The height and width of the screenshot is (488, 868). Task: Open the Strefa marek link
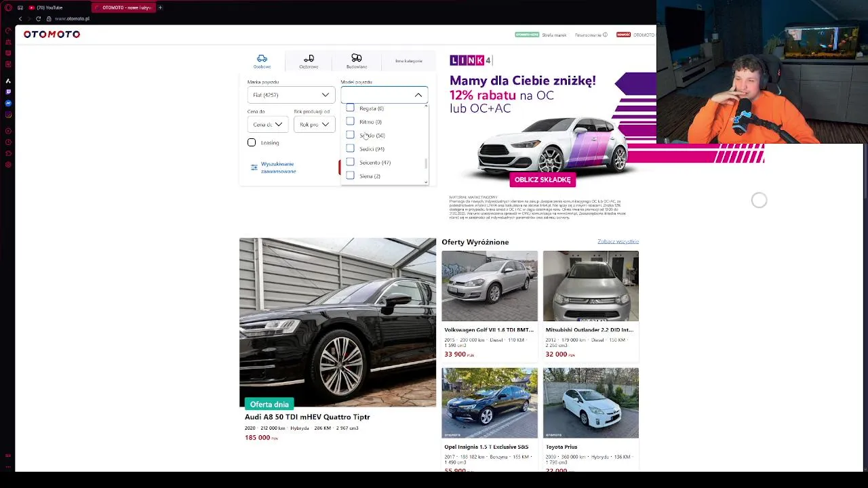pos(554,35)
